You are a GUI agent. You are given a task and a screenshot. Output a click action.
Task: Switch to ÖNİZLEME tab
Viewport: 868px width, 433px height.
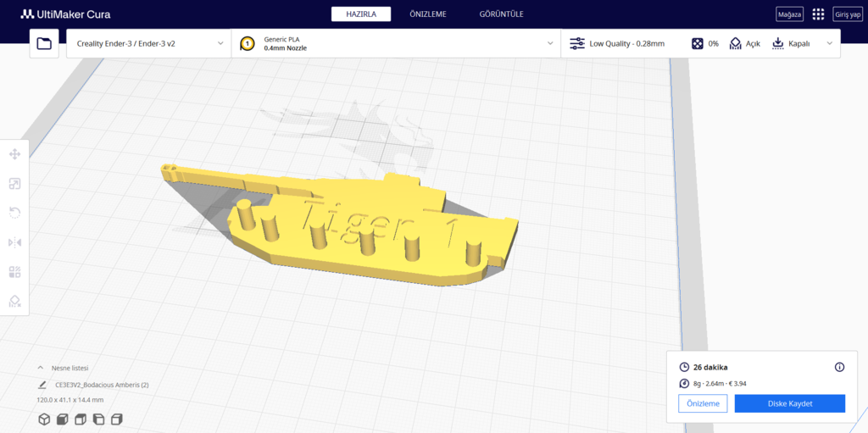pos(428,14)
